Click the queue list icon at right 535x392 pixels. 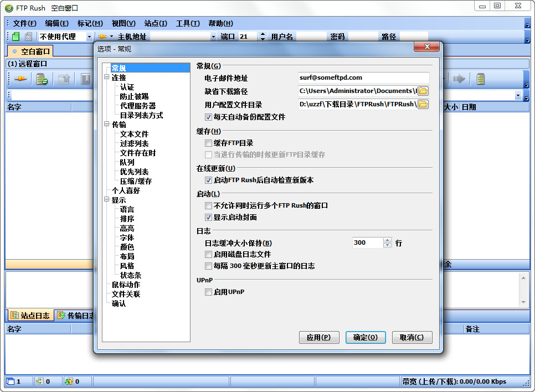(480, 79)
